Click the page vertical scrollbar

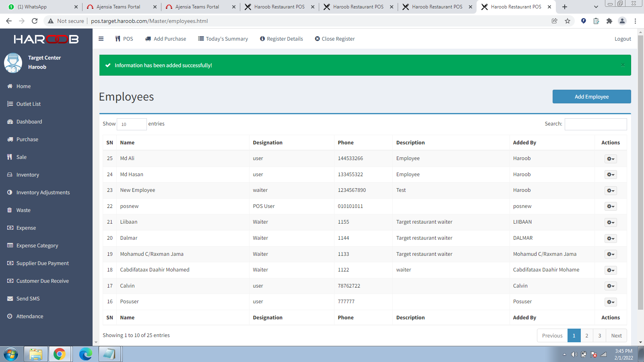pos(640,173)
